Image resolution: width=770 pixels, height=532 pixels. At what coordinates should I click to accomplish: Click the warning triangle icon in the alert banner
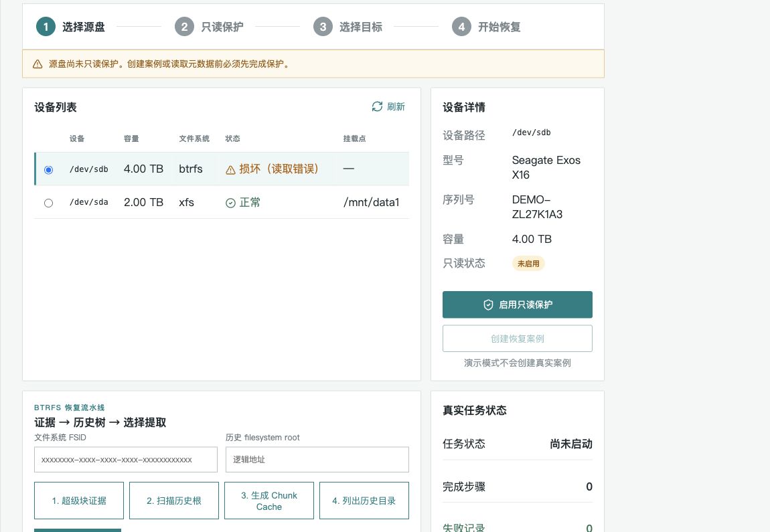37,64
